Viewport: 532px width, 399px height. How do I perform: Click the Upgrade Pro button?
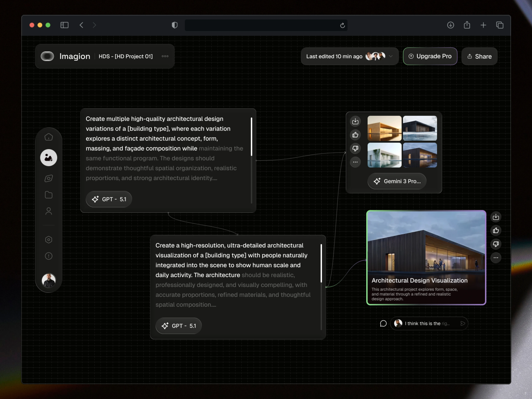tap(430, 56)
